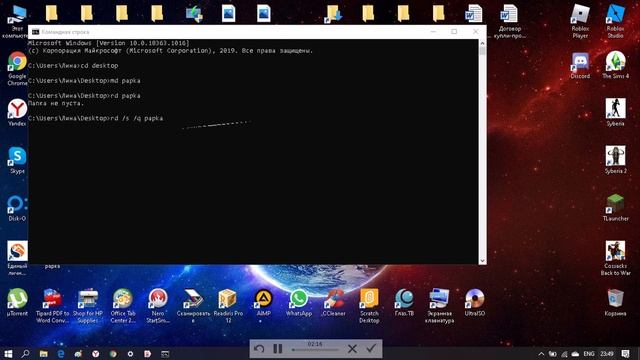Open Discord desktop shortcut
The width and height of the screenshot is (640, 360).
pyautogui.click(x=580, y=65)
